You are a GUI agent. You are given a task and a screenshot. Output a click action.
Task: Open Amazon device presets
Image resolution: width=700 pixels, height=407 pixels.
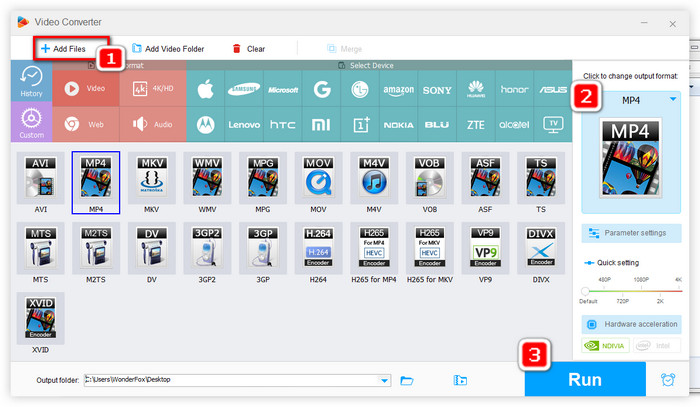(x=399, y=89)
